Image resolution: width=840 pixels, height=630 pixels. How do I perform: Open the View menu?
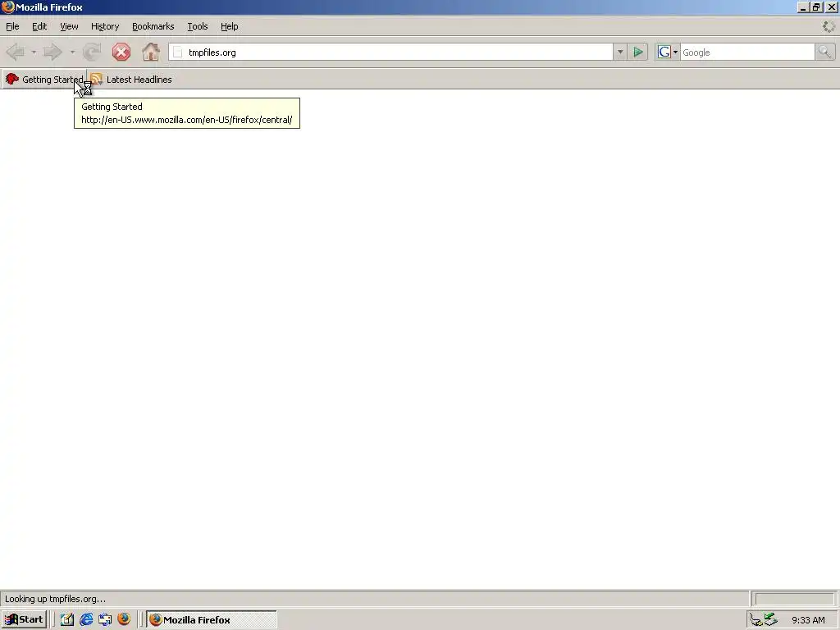69,26
